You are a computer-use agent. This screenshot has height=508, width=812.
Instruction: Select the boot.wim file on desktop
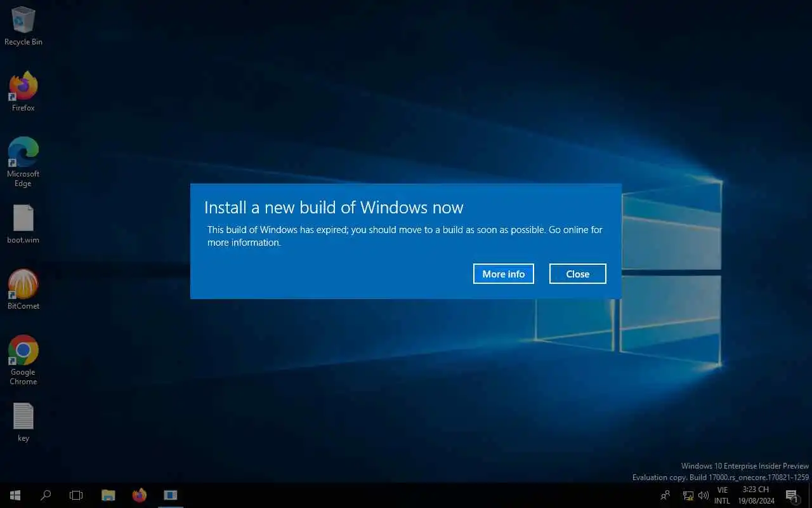(23, 224)
